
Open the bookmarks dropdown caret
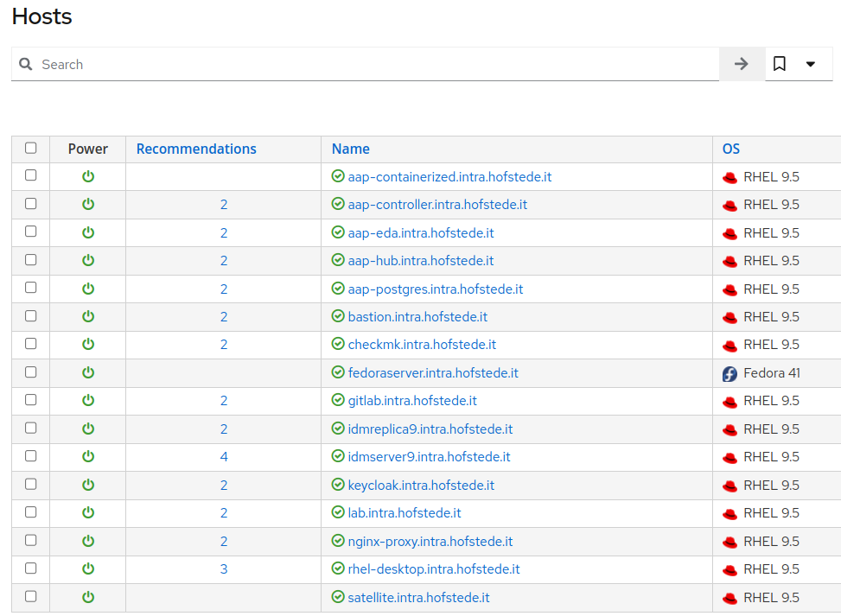(811, 64)
